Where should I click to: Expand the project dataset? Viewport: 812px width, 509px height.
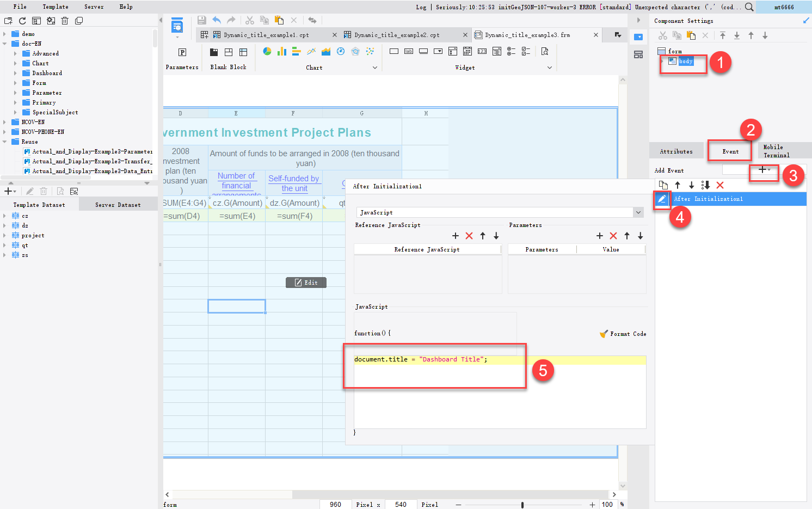coord(4,235)
